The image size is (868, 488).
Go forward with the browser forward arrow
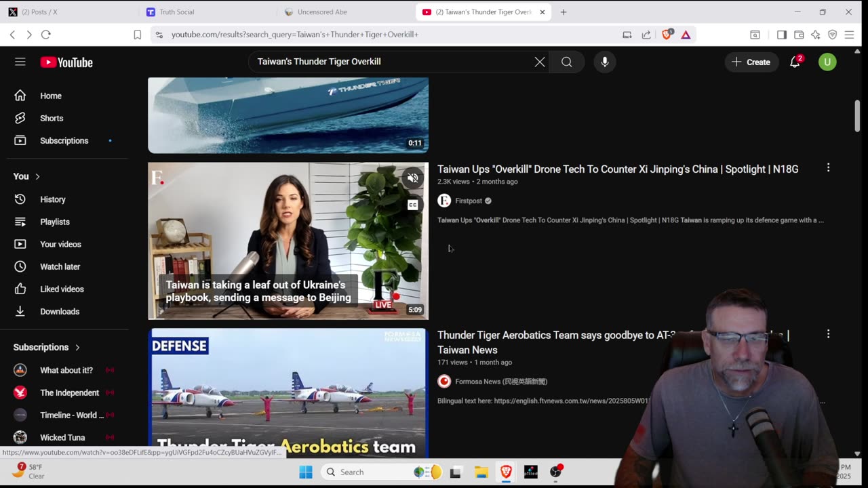28,35
